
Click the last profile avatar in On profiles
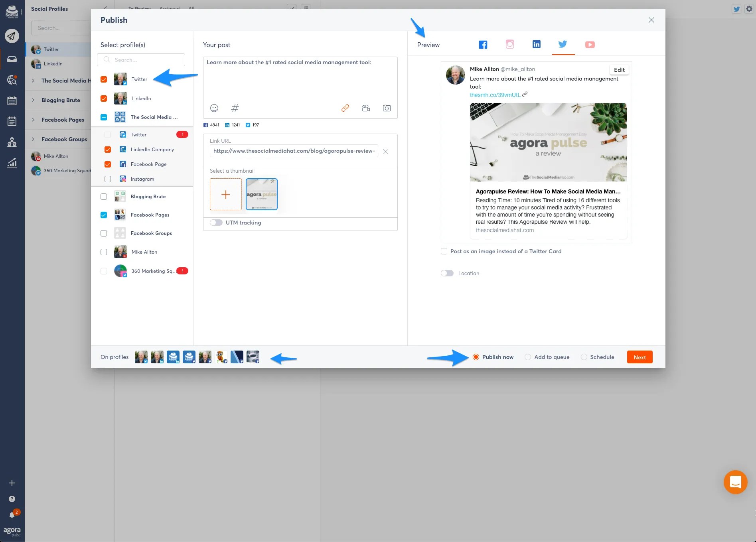[253, 357]
